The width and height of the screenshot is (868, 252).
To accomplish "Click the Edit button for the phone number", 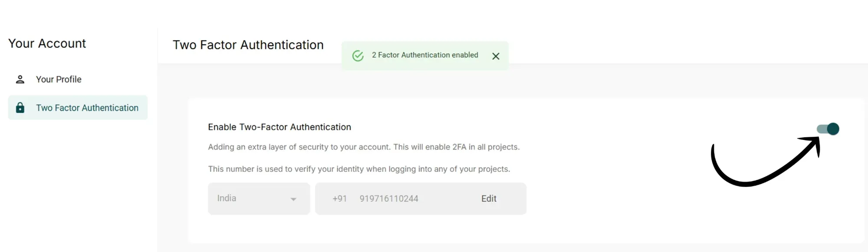I will (488, 199).
